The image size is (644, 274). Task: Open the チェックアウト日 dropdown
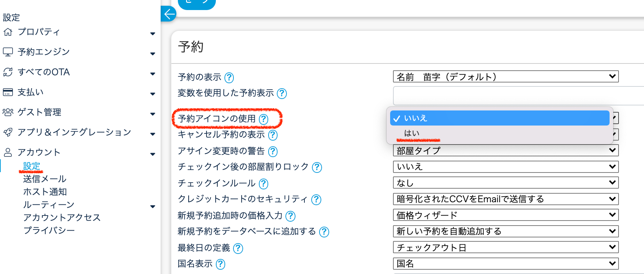point(506,247)
